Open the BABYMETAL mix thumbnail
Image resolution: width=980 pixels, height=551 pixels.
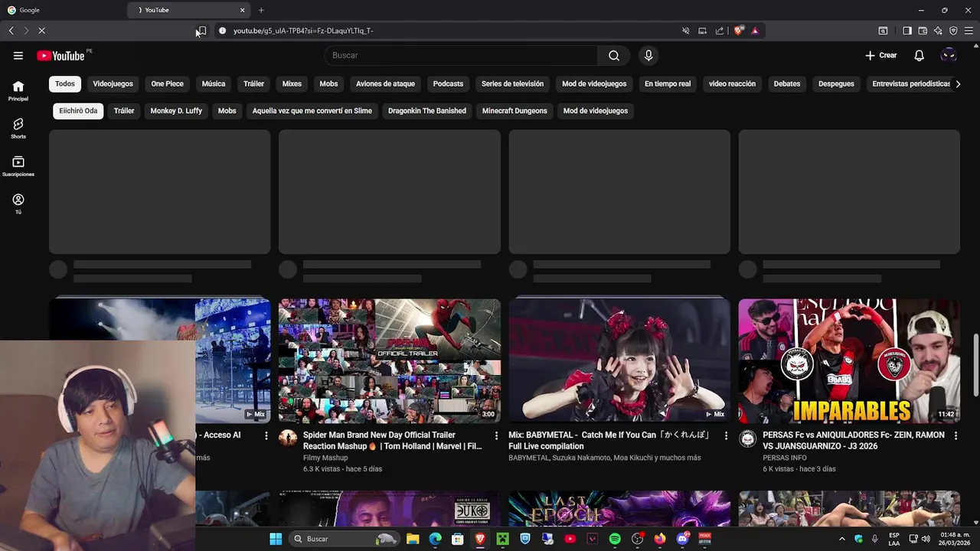click(619, 361)
